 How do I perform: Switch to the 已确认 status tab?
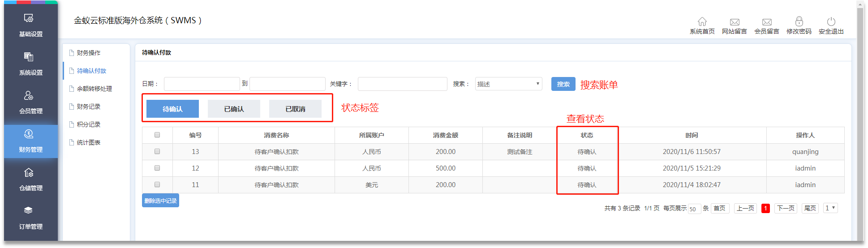(x=234, y=109)
